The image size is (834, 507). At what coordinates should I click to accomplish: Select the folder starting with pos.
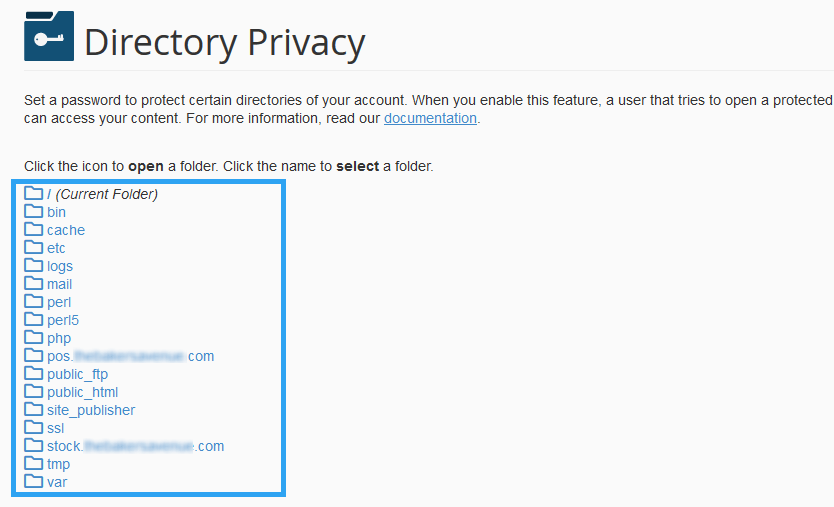point(130,356)
